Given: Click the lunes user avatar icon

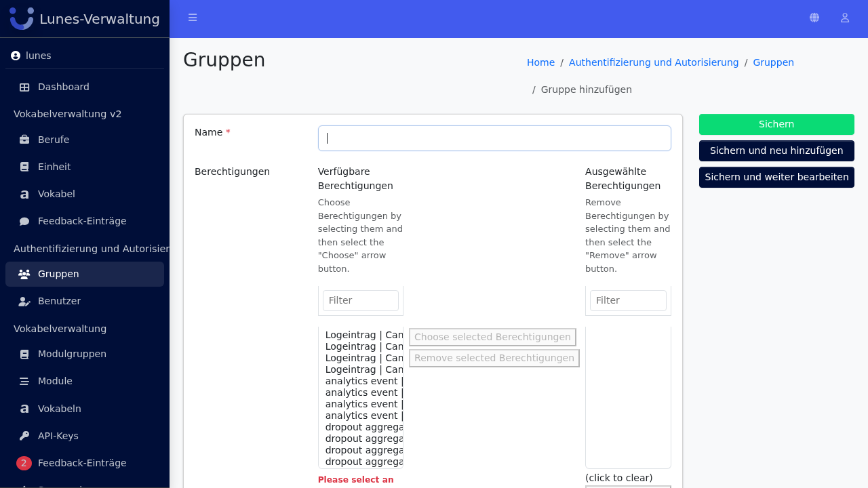Looking at the screenshot, I should pyautogui.click(x=16, y=56).
